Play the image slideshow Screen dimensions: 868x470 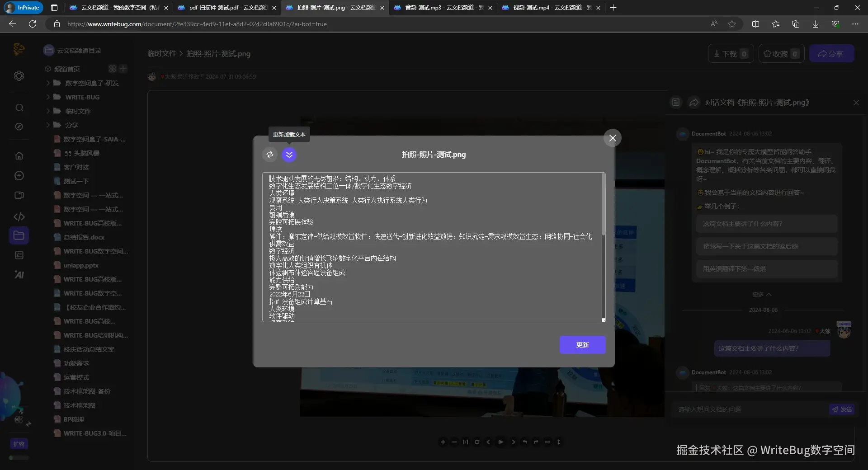[500, 442]
